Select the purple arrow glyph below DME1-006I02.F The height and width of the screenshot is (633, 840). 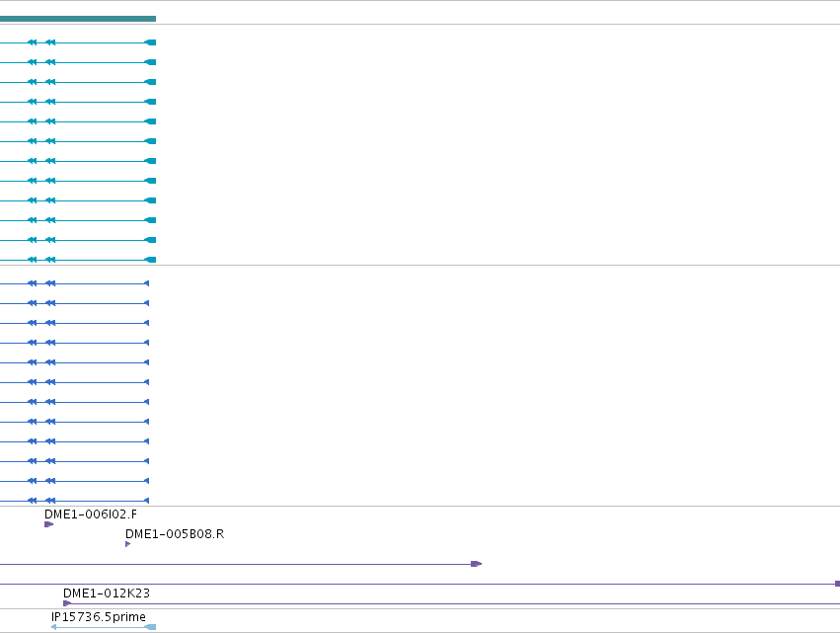[48, 524]
